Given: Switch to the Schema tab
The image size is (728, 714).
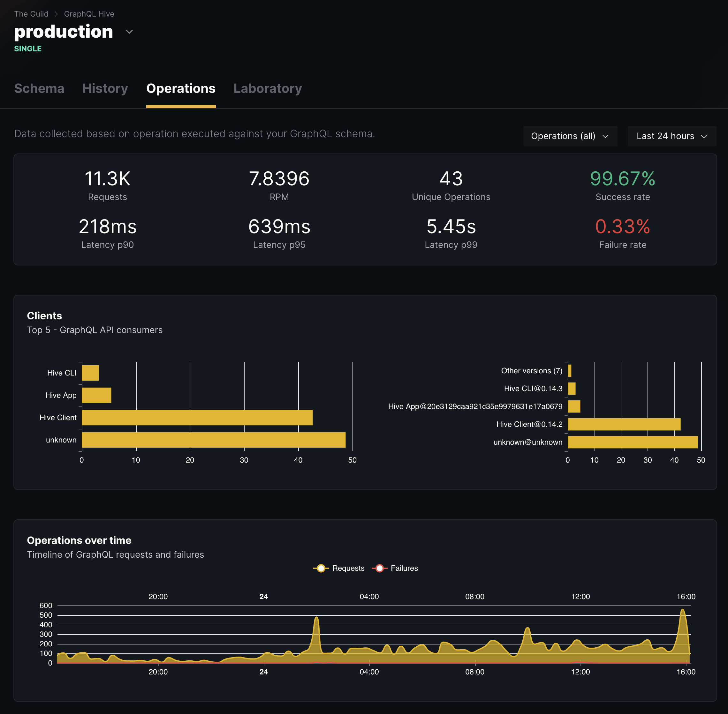Looking at the screenshot, I should tap(39, 89).
